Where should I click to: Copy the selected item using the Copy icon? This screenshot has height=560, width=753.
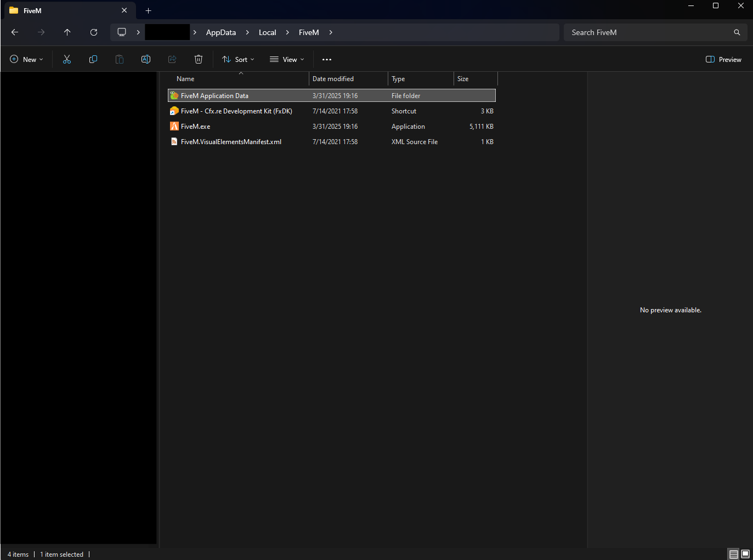[x=93, y=59]
